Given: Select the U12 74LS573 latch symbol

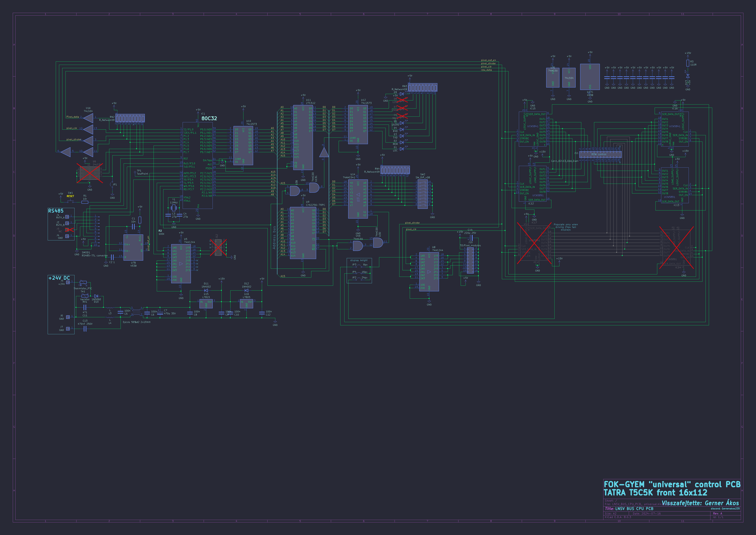Looking at the screenshot, I should point(358,125).
